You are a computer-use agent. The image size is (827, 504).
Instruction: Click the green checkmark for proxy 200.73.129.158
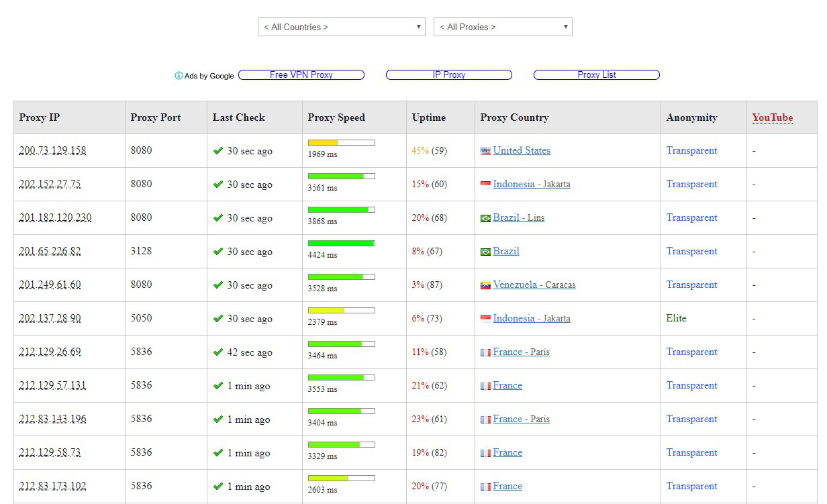coord(217,150)
